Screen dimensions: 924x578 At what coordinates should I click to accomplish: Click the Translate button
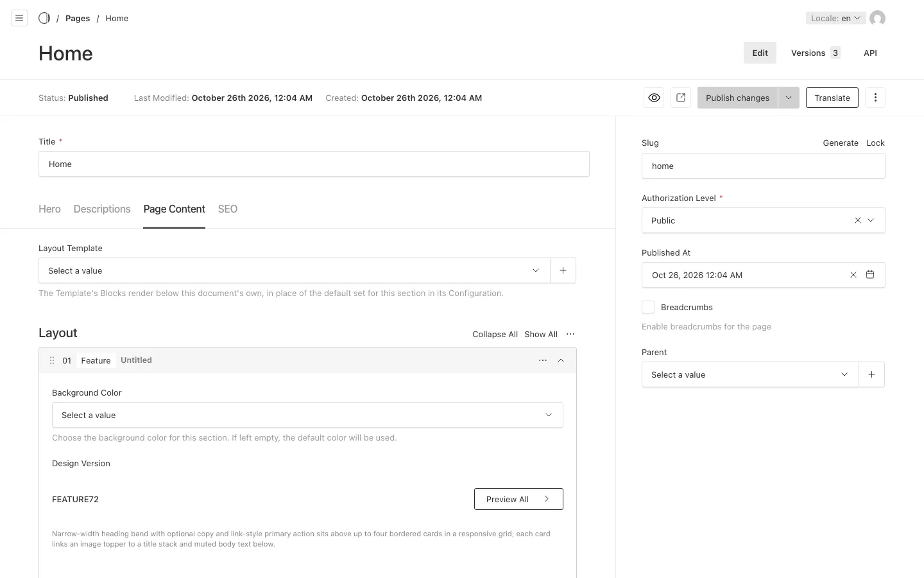point(832,98)
